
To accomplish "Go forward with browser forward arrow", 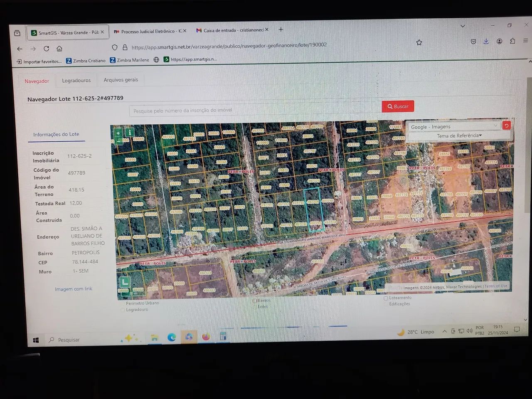I will [33, 49].
